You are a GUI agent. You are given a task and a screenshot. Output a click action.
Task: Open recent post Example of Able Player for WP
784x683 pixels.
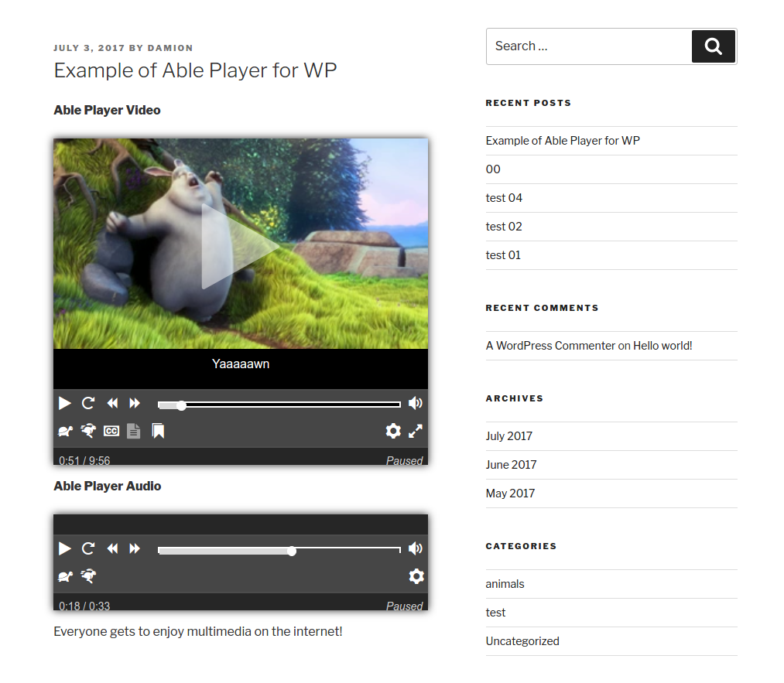(x=563, y=141)
